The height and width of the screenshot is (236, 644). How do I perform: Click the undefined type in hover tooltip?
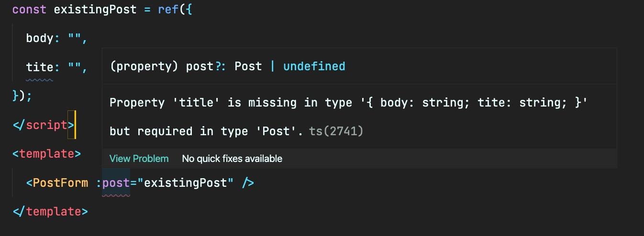click(x=314, y=66)
